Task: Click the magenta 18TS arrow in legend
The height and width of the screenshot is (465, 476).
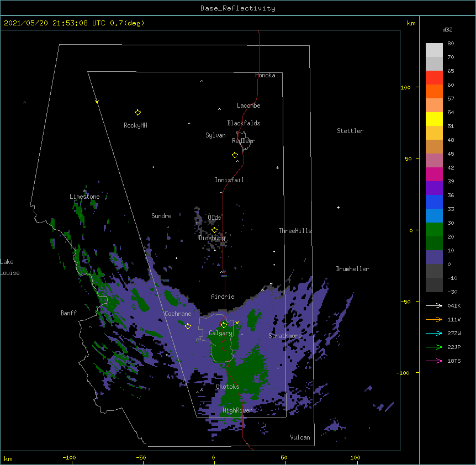Action: tap(434, 361)
